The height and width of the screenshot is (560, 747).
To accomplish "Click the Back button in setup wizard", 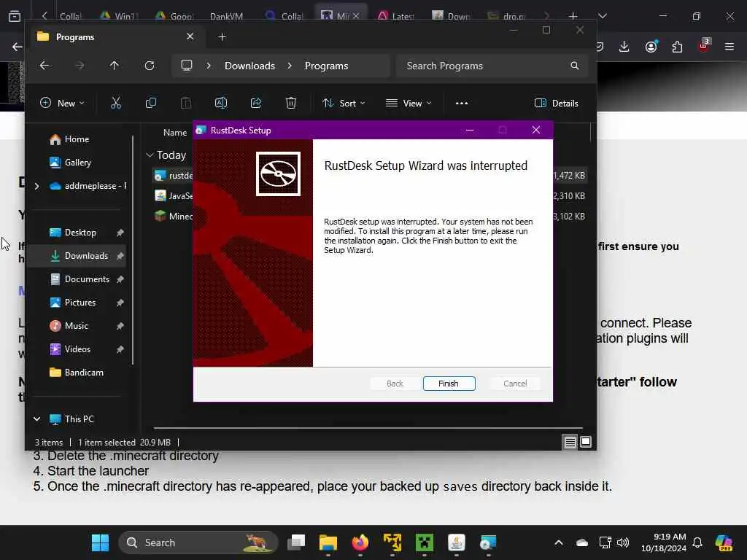I will click(x=395, y=384).
